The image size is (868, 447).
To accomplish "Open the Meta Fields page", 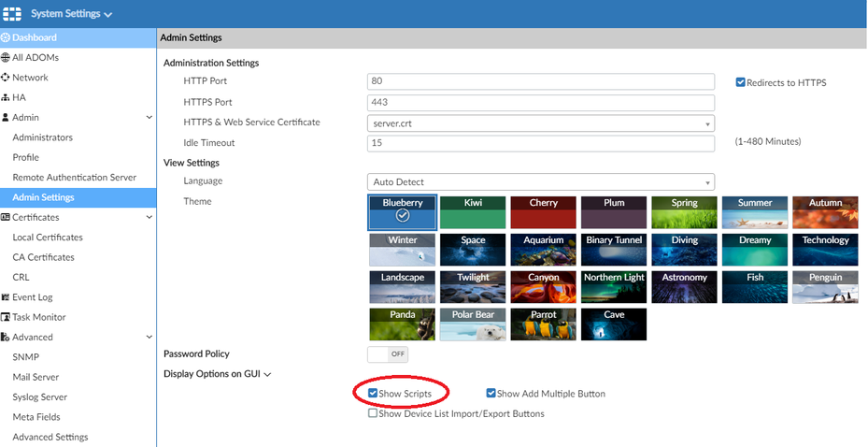I will point(78,416).
